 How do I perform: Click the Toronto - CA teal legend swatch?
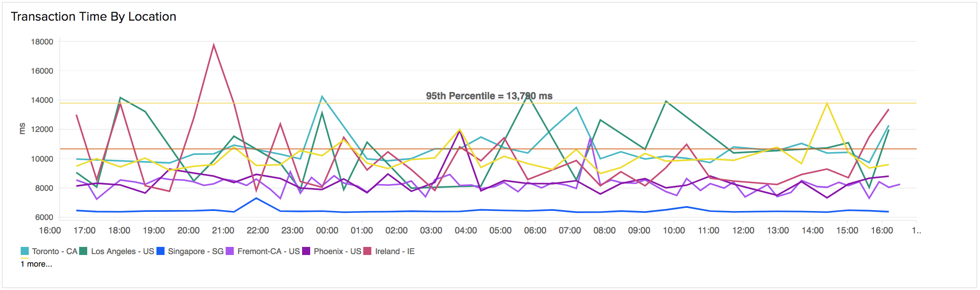point(25,251)
